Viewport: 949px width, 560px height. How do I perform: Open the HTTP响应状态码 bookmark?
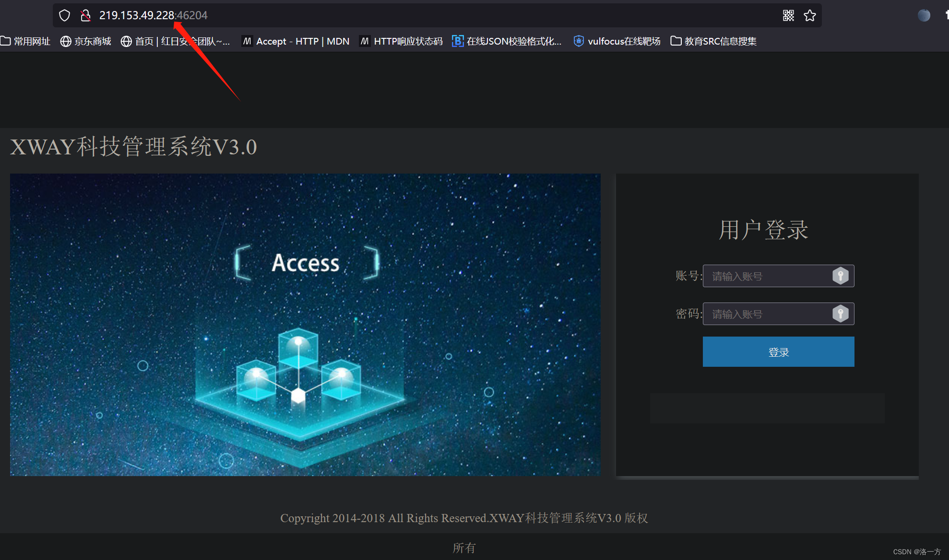401,41
